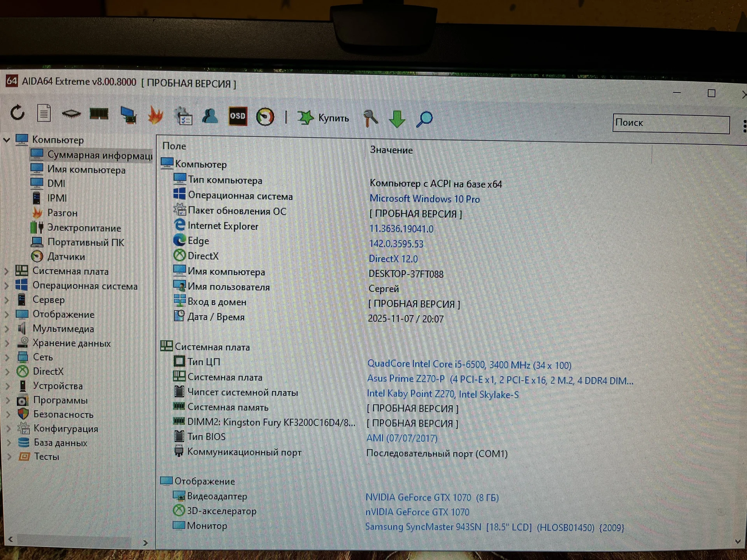The width and height of the screenshot is (747, 560).
Task: Select the Дата / Время row
Action: point(308,317)
